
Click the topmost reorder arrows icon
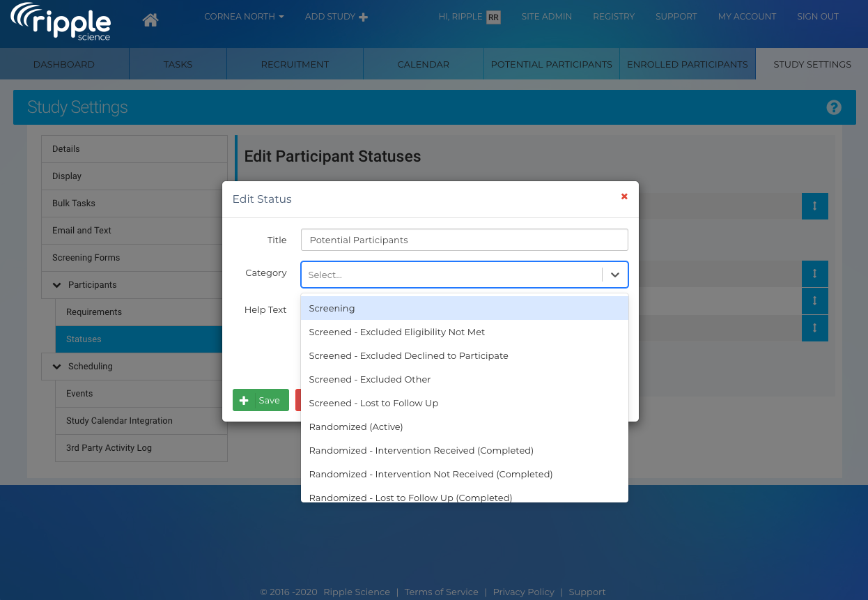[814, 206]
